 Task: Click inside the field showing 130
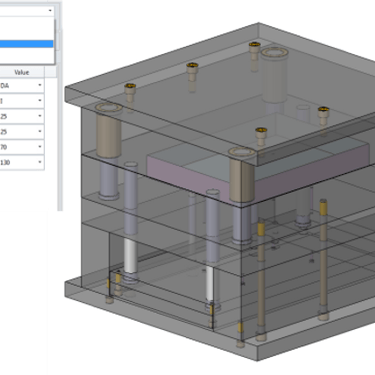coord(18,162)
